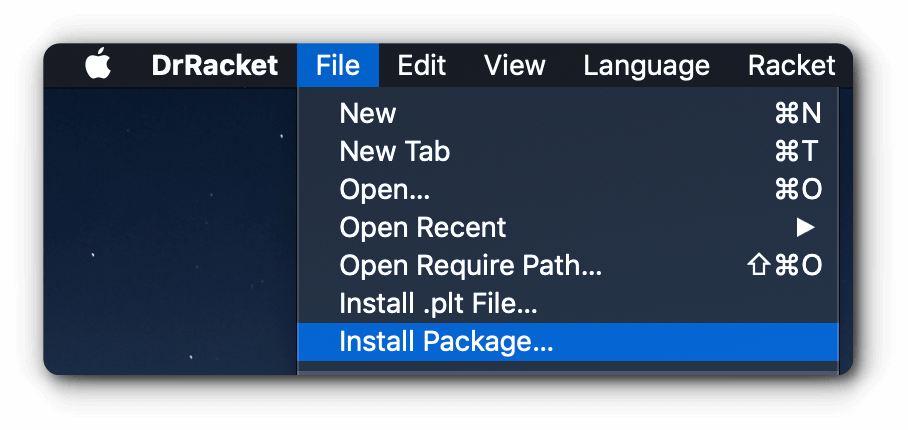Image resolution: width=908 pixels, height=430 pixels.
Task: Open the Language menu
Action: 646,66
